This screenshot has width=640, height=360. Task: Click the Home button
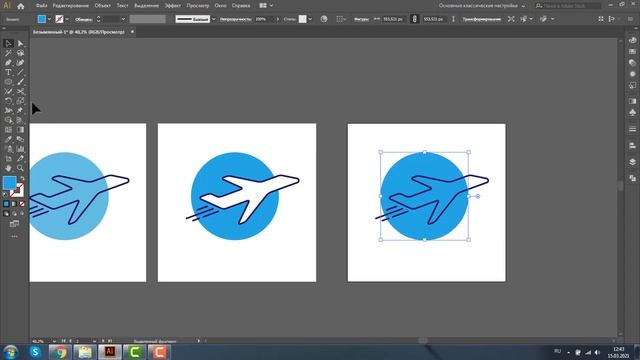point(21,6)
